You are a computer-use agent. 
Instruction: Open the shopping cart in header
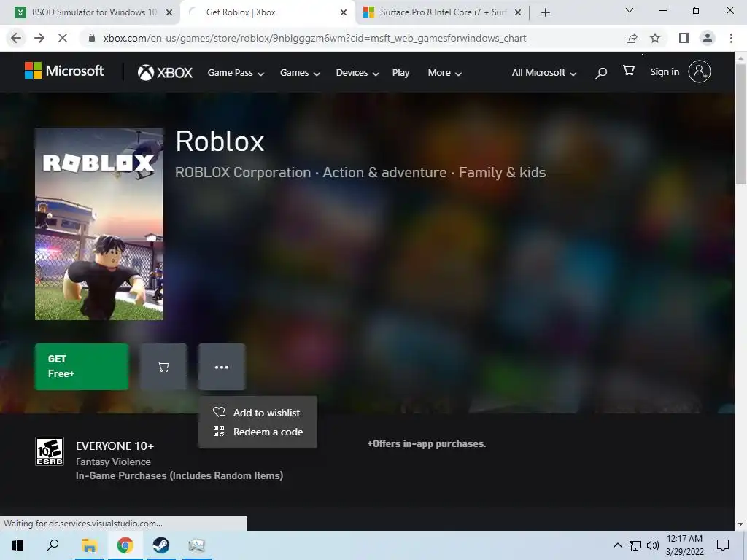coord(628,71)
